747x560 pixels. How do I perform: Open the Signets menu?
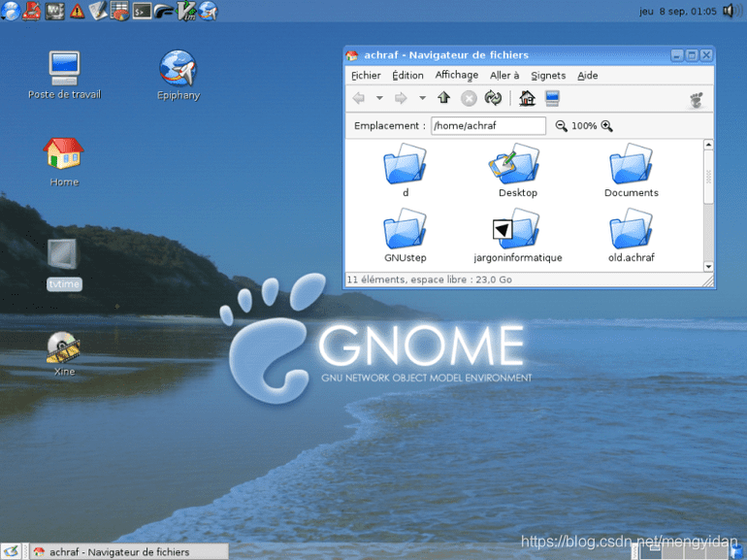pos(548,76)
